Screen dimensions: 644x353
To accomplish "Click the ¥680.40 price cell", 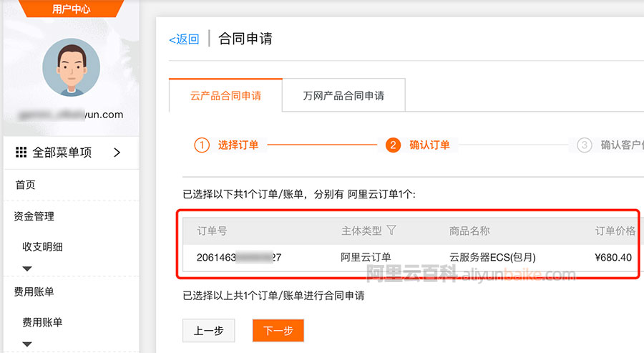I will pos(613,258).
